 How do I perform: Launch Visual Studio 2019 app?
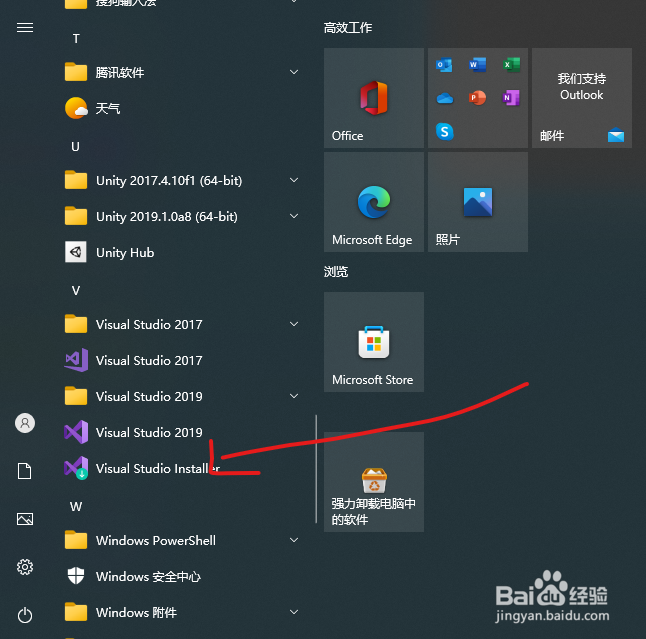point(181,432)
